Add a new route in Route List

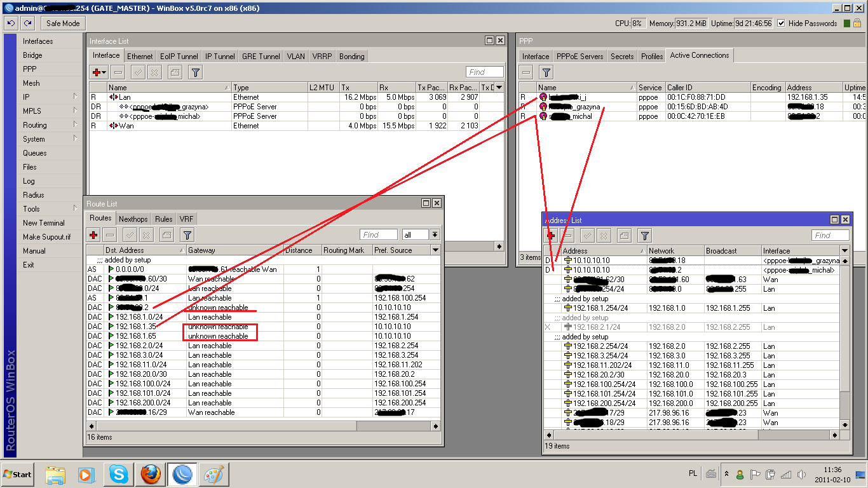(x=94, y=235)
